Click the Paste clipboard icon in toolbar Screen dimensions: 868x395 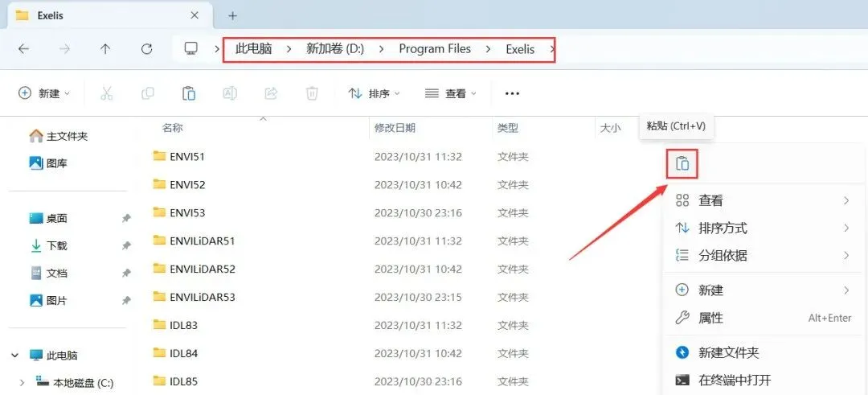[x=189, y=93]
